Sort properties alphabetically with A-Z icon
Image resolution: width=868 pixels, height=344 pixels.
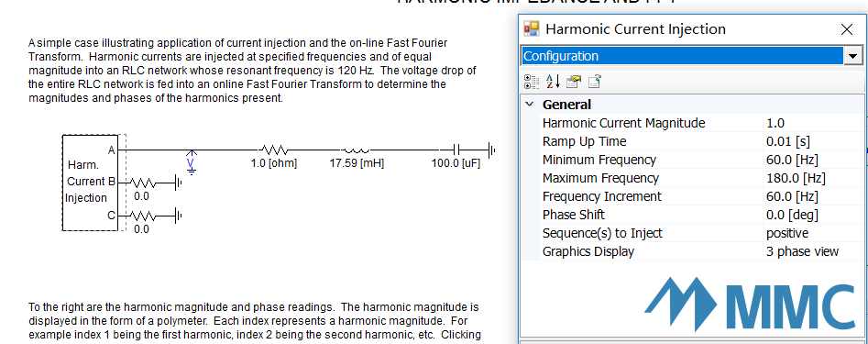point(553,82)
